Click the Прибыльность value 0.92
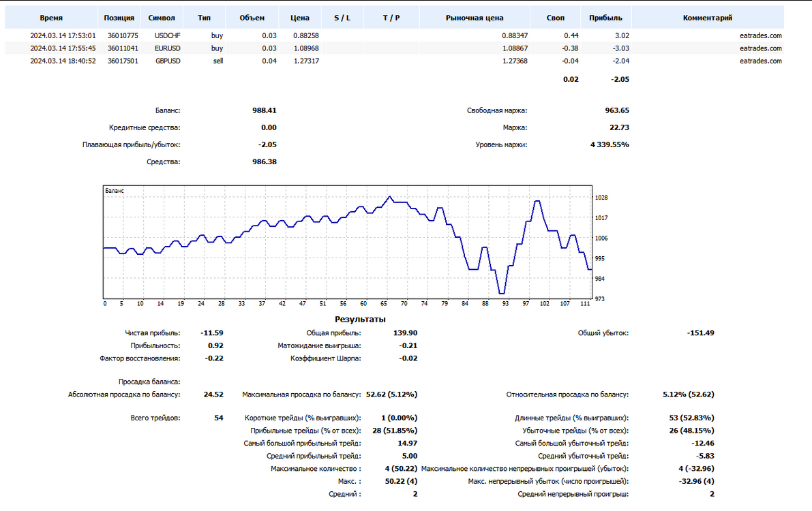The height and width of the screenshot is (511, 812). pos(215,345)
